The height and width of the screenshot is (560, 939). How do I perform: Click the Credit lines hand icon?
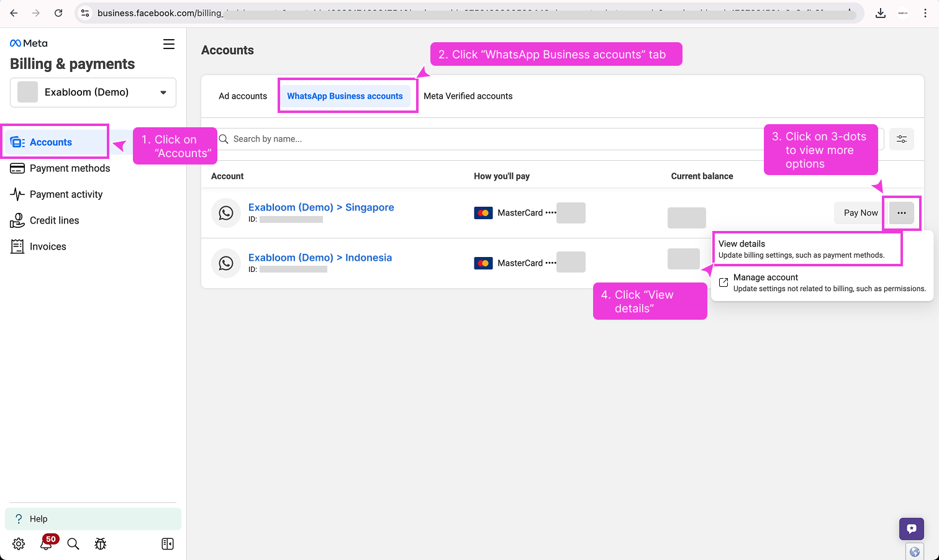click(17, 220)
